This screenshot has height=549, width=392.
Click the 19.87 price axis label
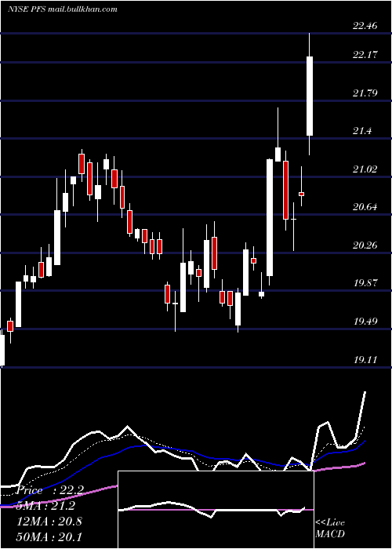point(365,283)
